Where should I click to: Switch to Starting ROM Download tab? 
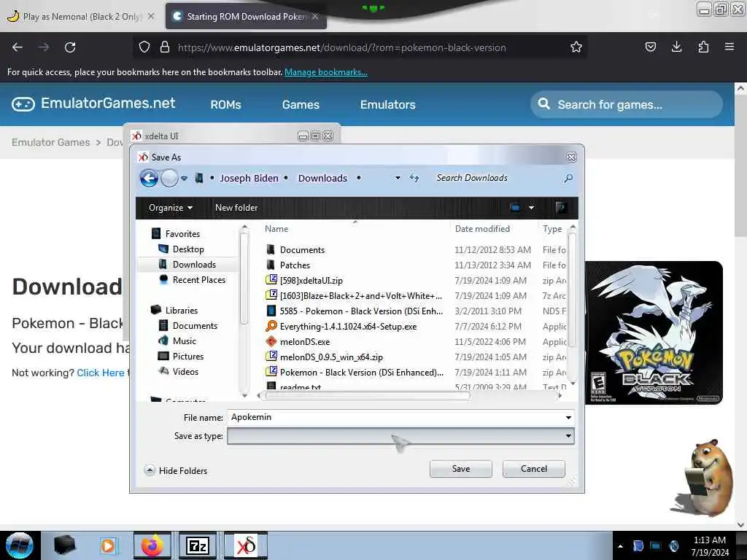245,16
